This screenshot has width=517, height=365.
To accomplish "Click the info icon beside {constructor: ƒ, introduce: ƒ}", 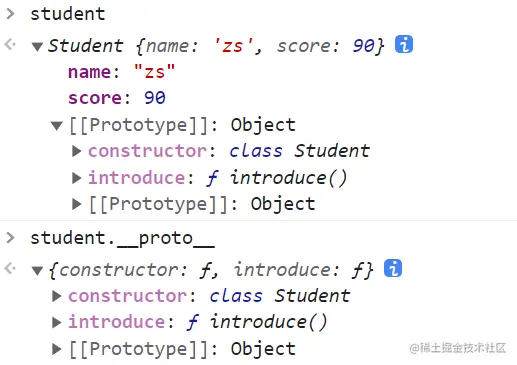I will [x=393, y=268].
